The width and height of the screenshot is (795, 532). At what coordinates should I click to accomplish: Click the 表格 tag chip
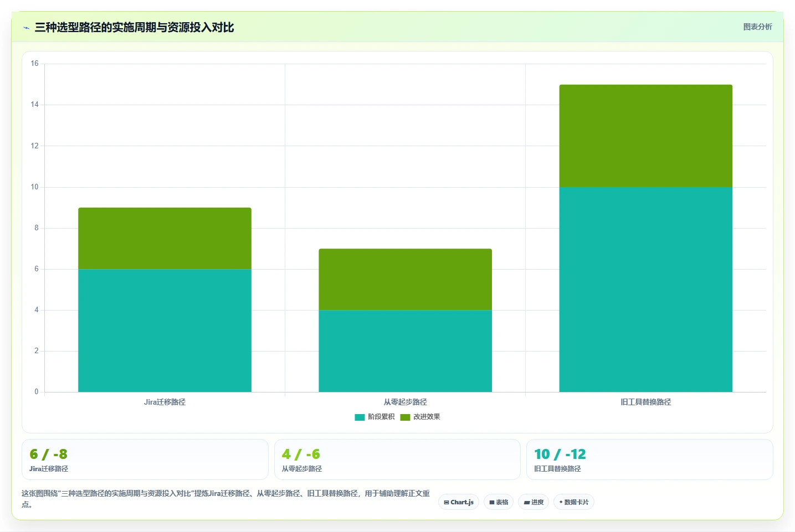[x=499, y=502]
